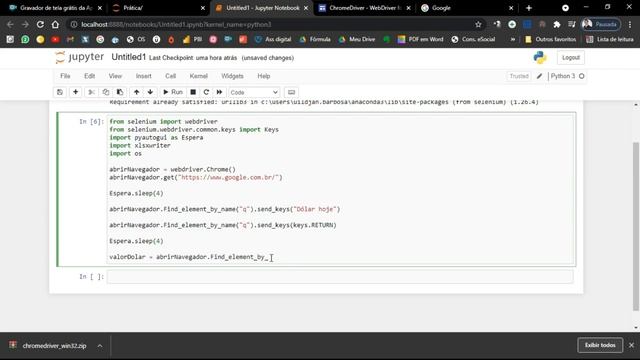Image resolution: width=640 pixels, height=360 pixels.
Task: Move selected cell up
Action: point(136,92)
